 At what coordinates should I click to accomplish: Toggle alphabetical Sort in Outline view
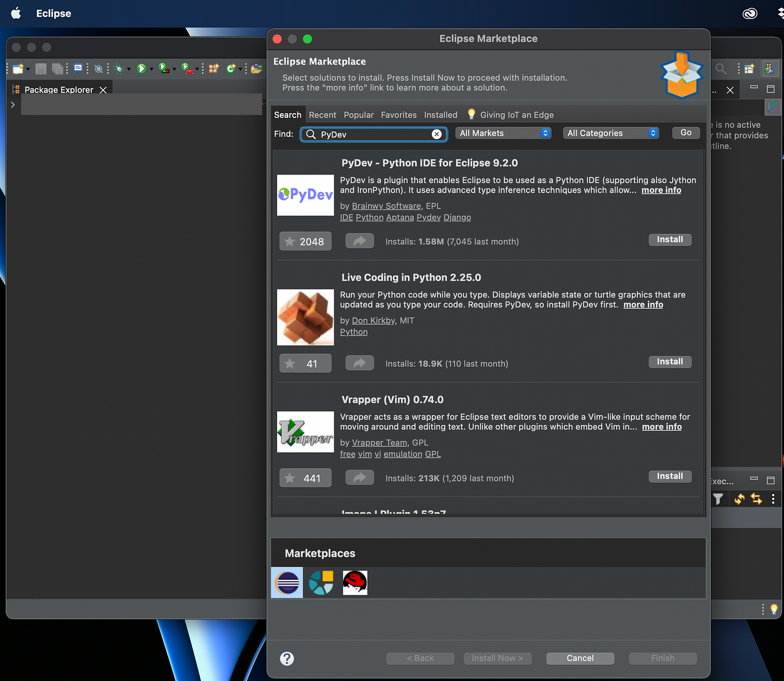772,107
